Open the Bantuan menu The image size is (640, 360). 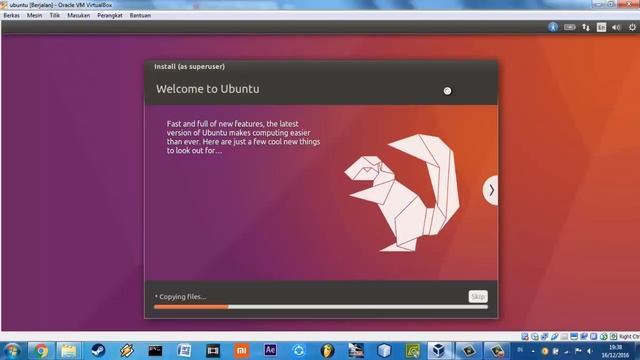pos(140,15)
